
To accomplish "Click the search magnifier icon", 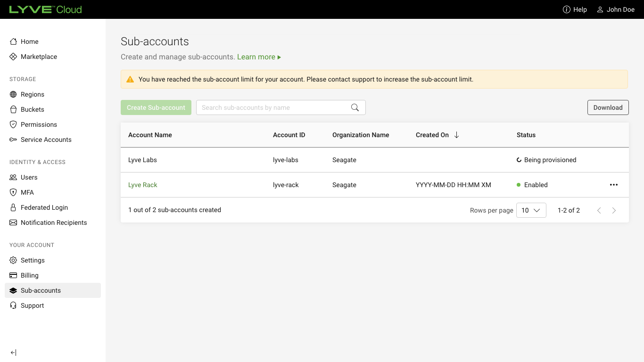I will click(x=355, y=107).
